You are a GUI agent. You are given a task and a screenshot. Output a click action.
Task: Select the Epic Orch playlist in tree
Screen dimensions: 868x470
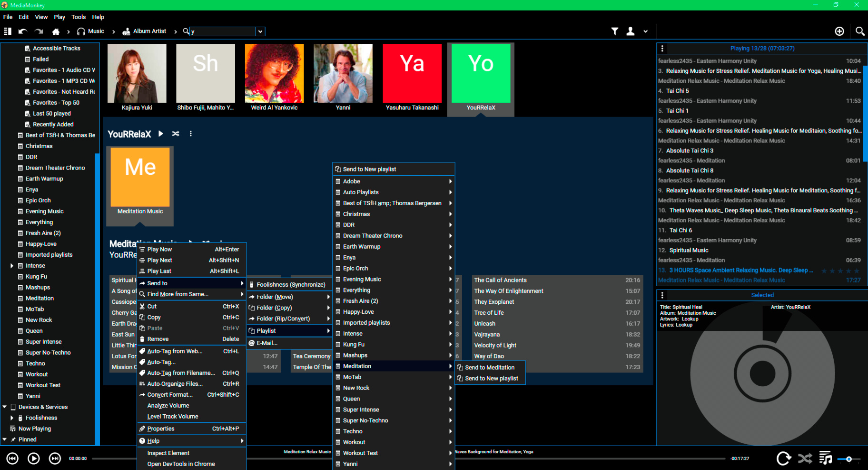click(38, 201)
